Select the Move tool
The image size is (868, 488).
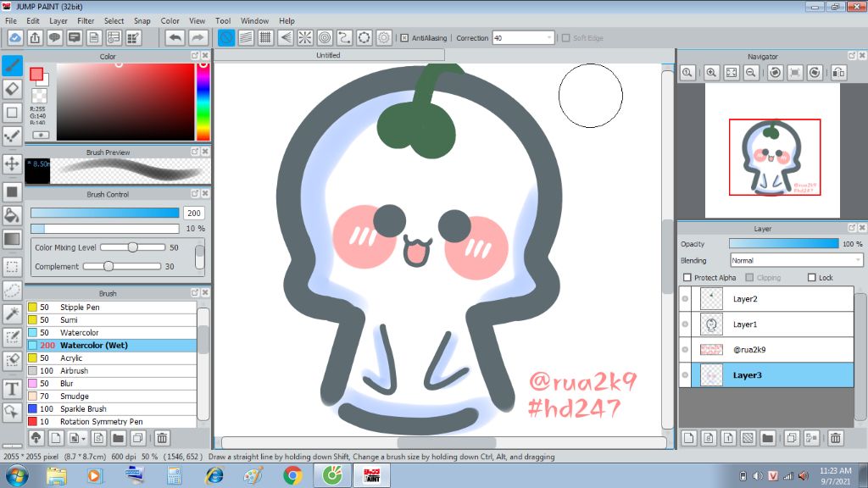coord(12,164)
